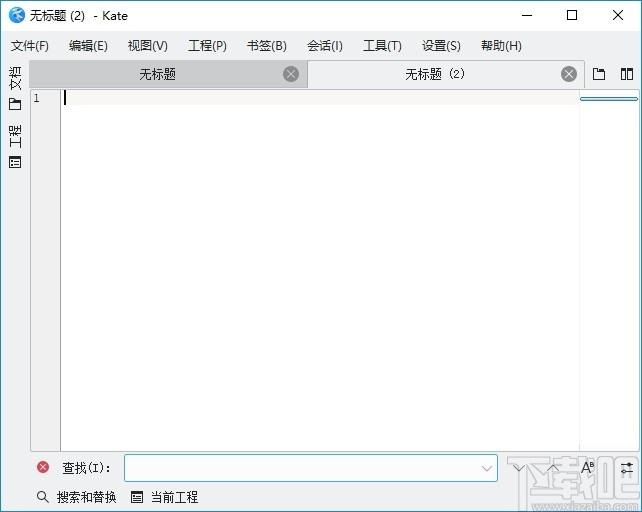Open the 帮助(H) menu
Viewport: 642px width, 512px height.
click(501, 46)
